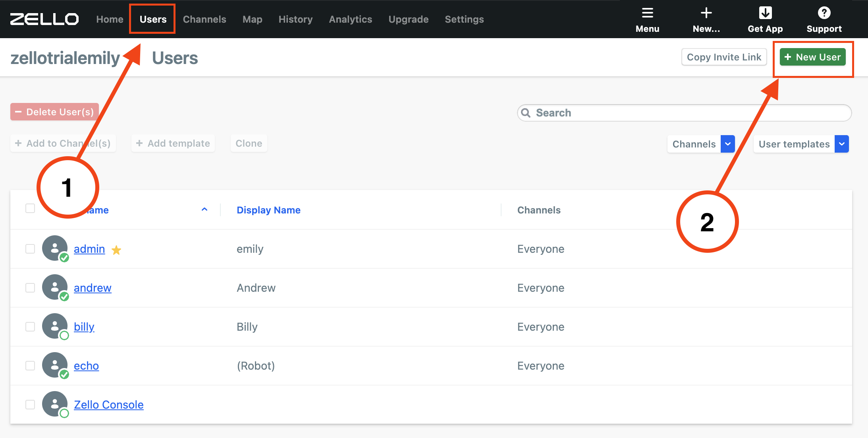The image size is (868, 438).
Task: Open the Analytics tab
Action: coord(351,19)
